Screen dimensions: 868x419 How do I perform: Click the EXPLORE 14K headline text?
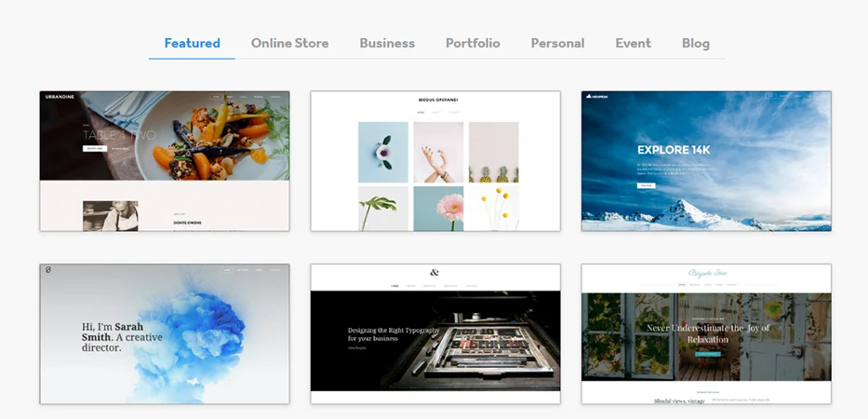tap(674, 150)
